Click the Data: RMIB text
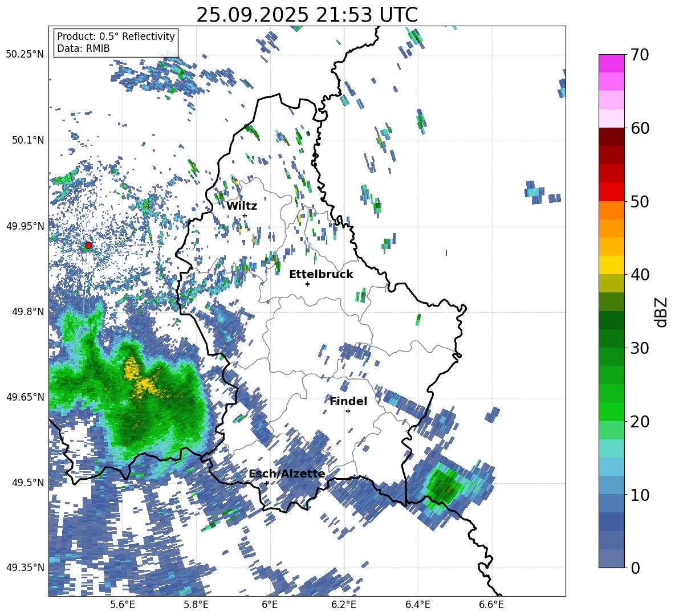675x616 pixels. pos(83,48)
